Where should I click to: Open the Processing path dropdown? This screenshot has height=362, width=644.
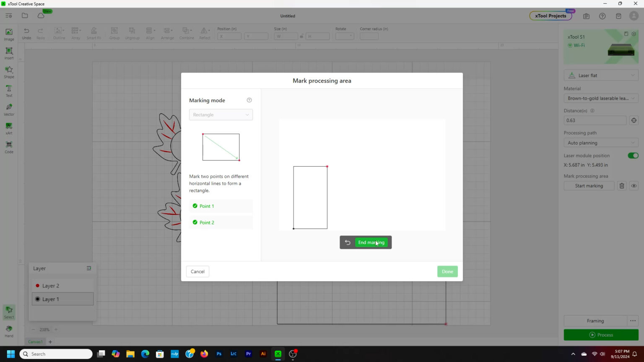(600, 143)
